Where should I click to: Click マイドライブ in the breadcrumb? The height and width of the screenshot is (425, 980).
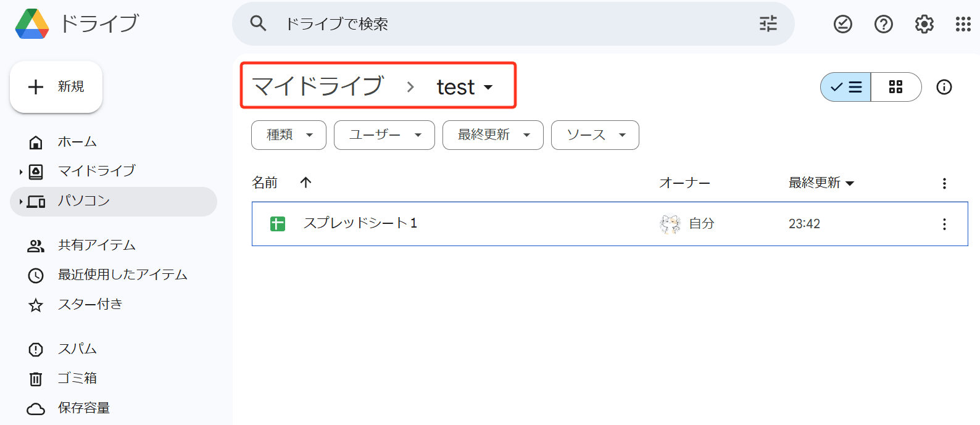[318, 86]
